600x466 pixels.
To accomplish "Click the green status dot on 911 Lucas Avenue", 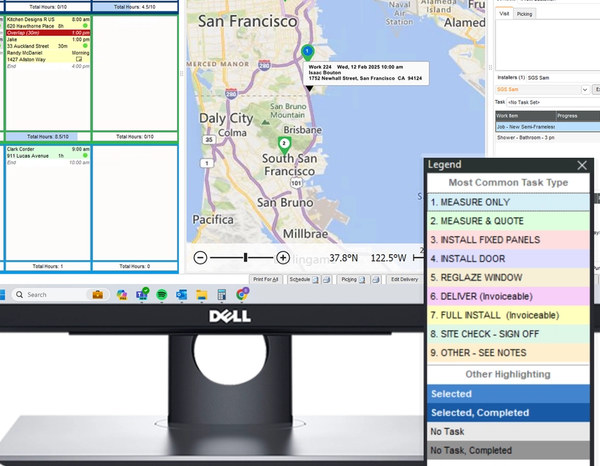I will [x=85, y=155].
